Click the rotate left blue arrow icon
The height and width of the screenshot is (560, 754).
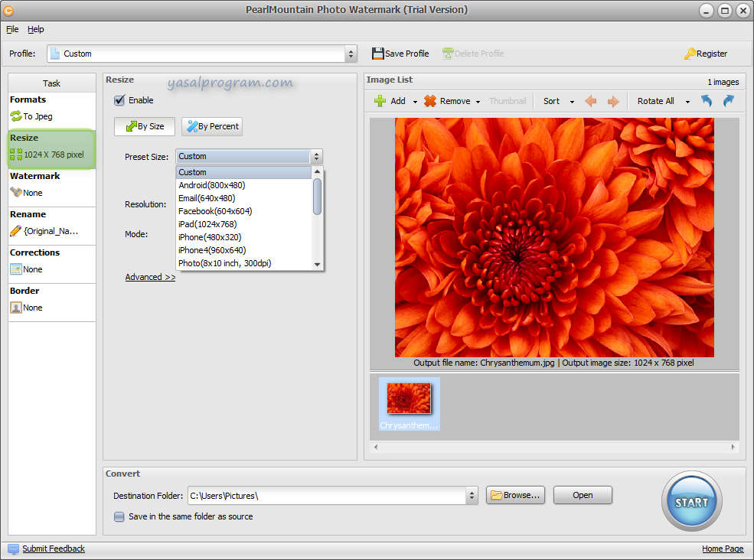707,101
